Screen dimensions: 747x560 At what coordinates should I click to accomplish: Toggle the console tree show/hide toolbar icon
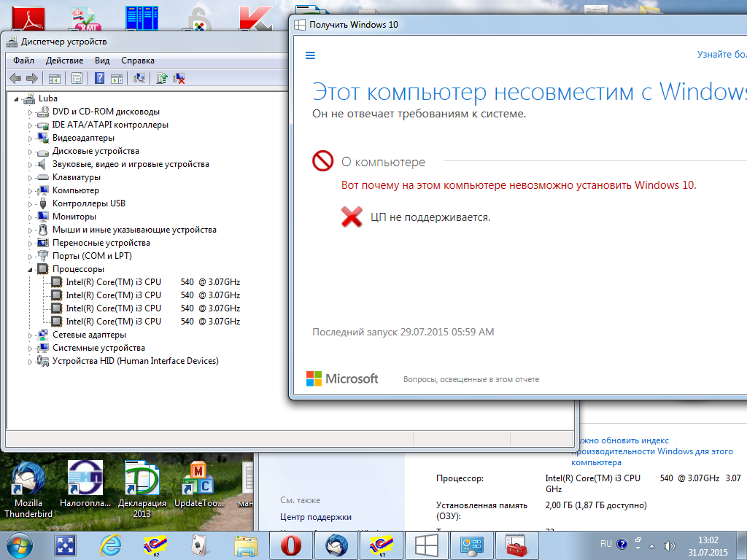click(54, 79)
